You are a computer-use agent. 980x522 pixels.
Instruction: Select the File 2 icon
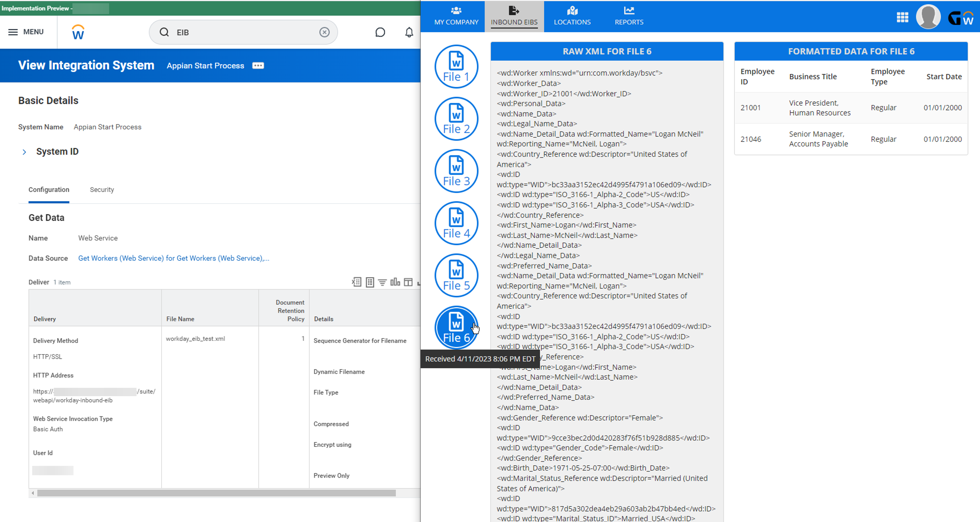(x=456, y=119)
